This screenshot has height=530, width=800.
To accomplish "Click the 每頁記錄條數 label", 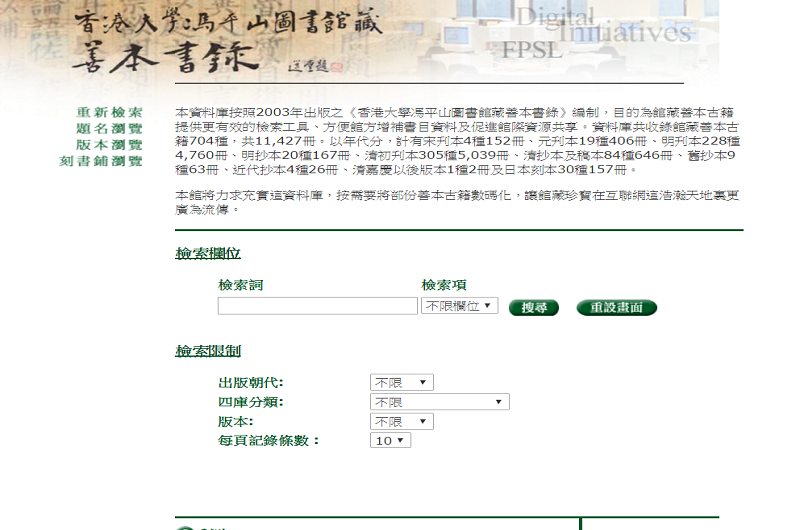I will tap(268, 440).
